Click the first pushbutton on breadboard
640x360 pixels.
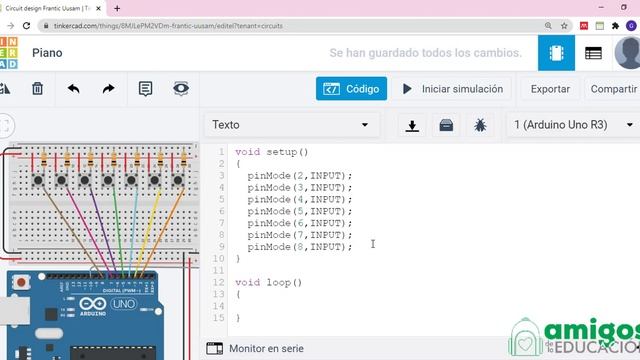(x=38, y=180)
